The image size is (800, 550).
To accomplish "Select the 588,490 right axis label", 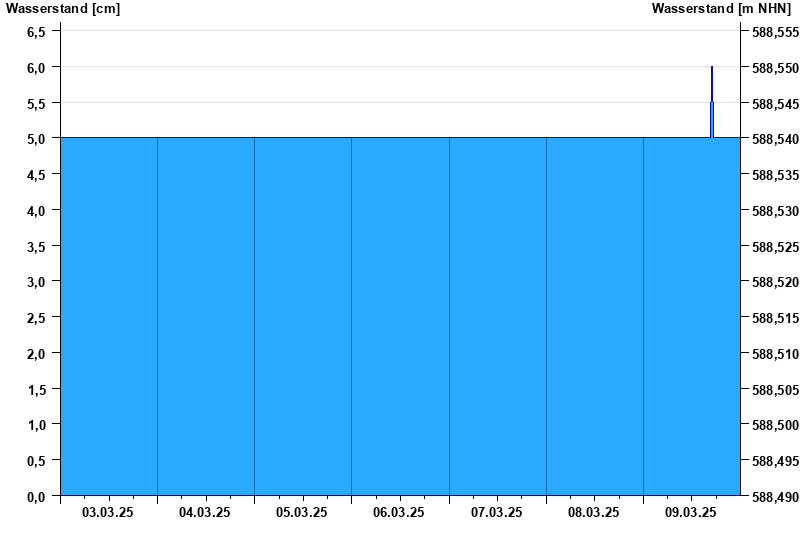I will [775, 496].
